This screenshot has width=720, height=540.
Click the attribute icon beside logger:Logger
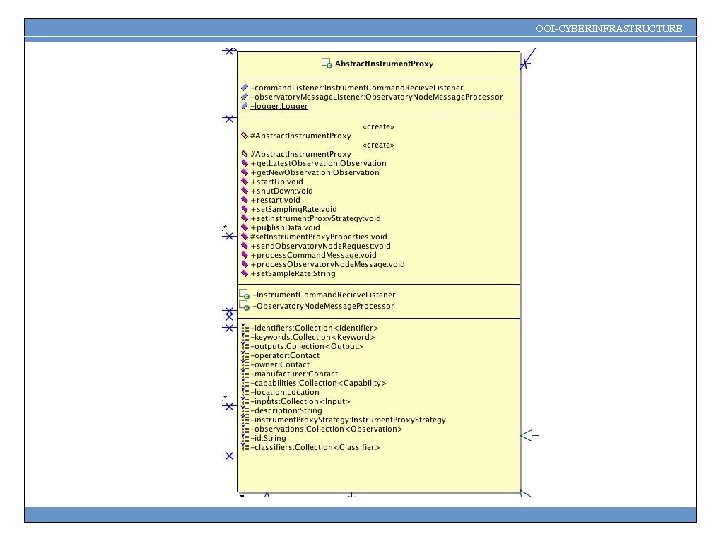tap(245, 106)
